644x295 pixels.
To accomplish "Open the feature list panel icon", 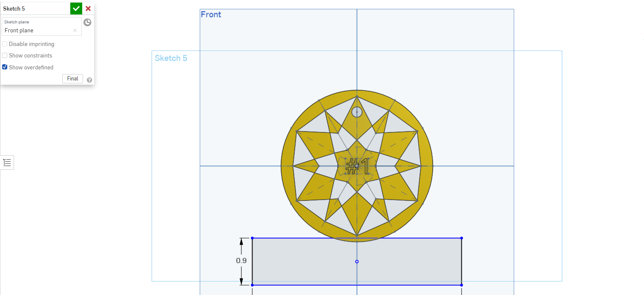I will [x=7, y=162].
